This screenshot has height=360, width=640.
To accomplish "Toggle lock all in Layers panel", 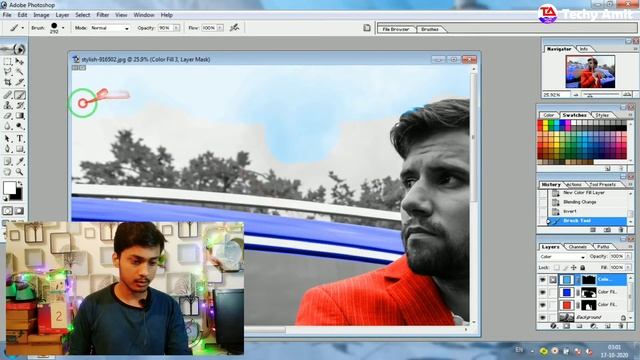I will pyautogui.click(x=582, y=268).
